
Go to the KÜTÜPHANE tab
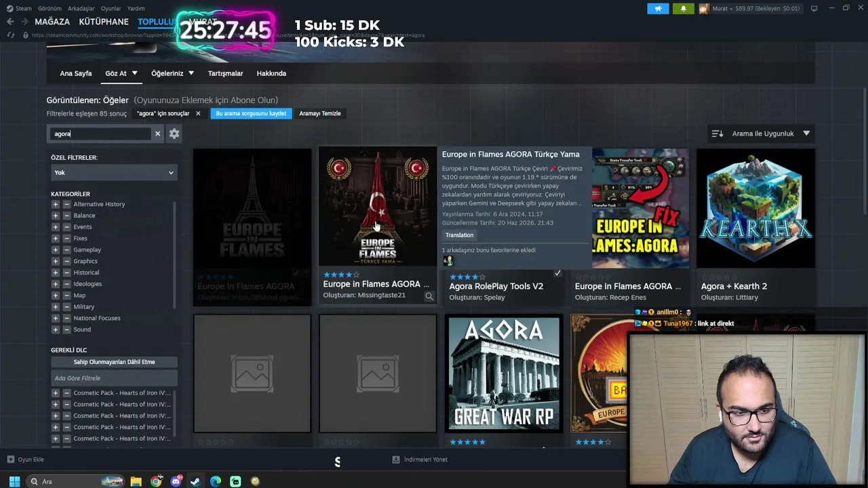(x=104, y=22)
